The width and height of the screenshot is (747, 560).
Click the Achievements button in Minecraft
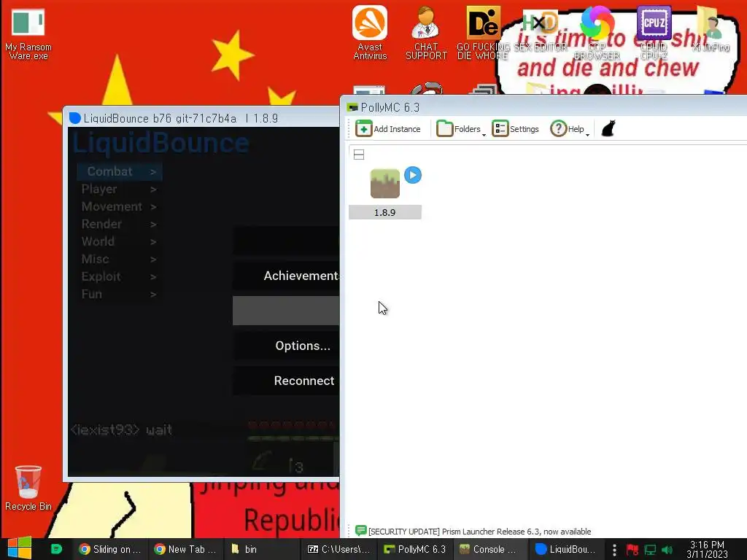(286, 276)
